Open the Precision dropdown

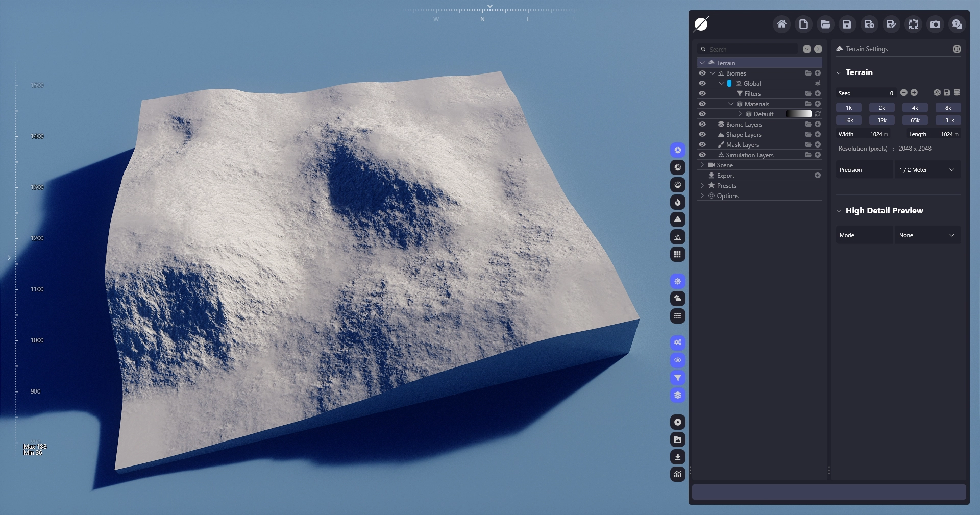click(927, 170)
